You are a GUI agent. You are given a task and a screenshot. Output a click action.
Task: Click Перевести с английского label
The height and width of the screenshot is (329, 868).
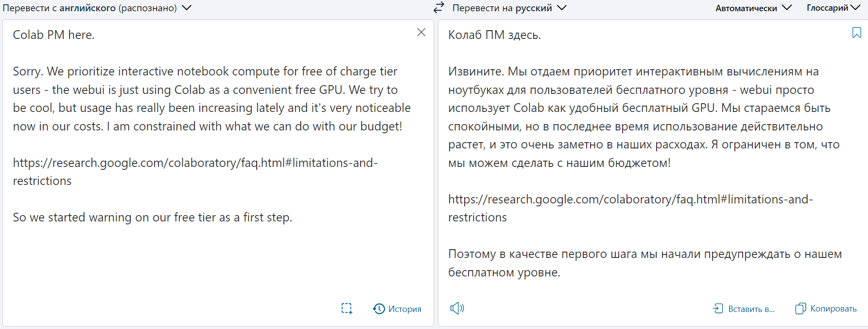pyautogui.click(x=90, y=8)
